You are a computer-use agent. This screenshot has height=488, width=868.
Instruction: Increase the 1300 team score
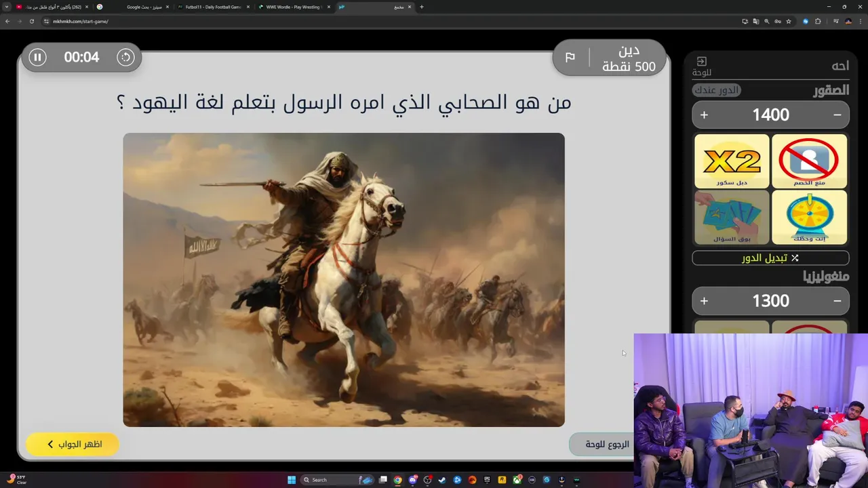[x=704, y=301]
